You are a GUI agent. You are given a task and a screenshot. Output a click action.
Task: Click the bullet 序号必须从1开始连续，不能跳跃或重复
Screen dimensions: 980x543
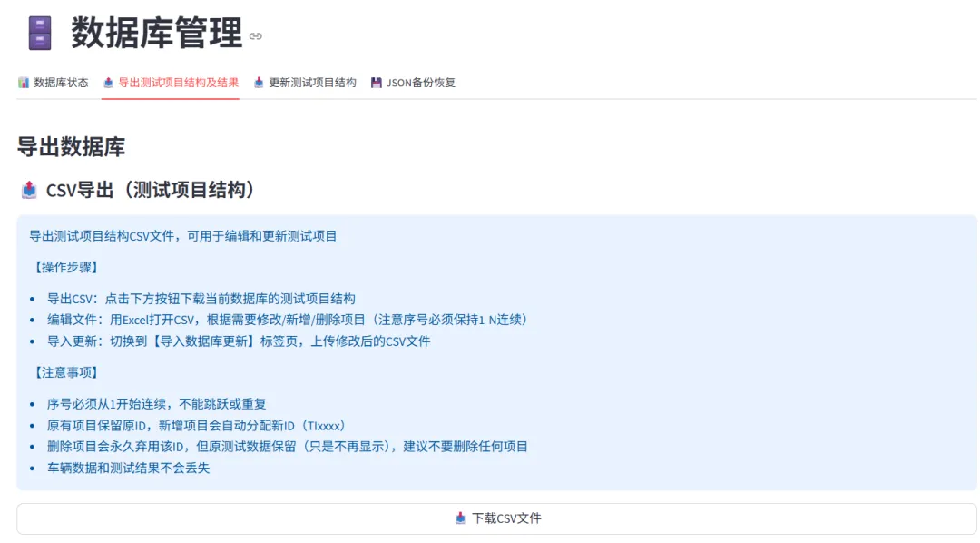click(157, 403)
